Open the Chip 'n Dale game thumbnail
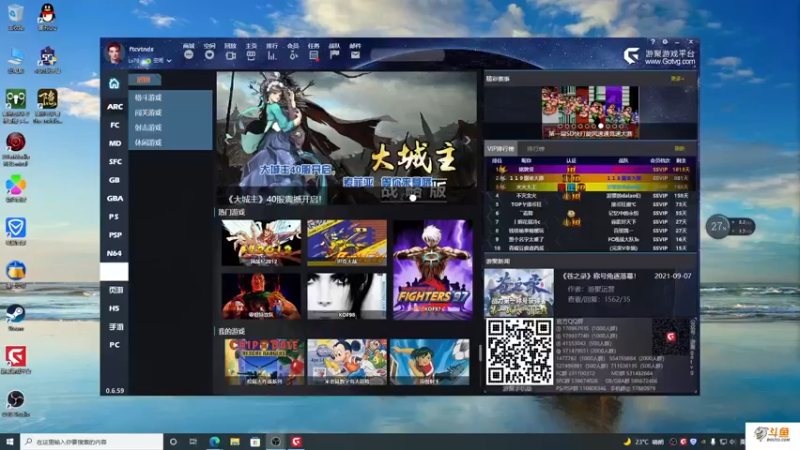This screenshot has width=800, height=450. pos(264,362)
